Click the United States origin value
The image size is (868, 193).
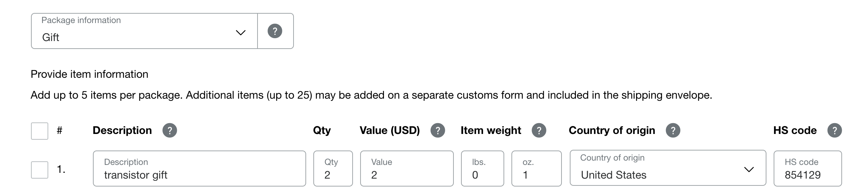(x=614, y=175)
